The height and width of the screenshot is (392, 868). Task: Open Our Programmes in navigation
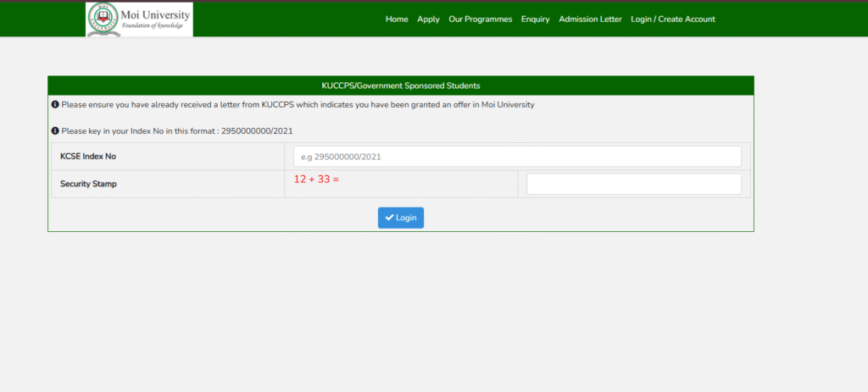(x=481, y=19)
